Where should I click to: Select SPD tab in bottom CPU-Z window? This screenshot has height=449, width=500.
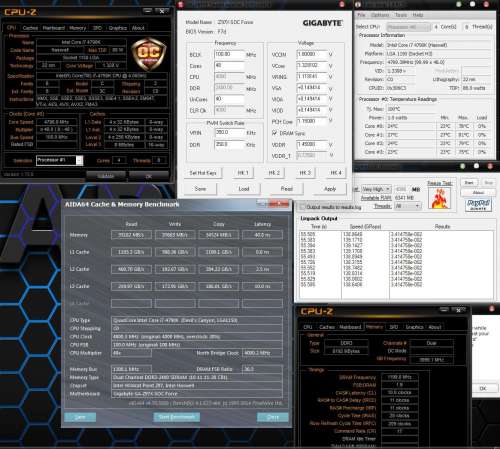393,327
